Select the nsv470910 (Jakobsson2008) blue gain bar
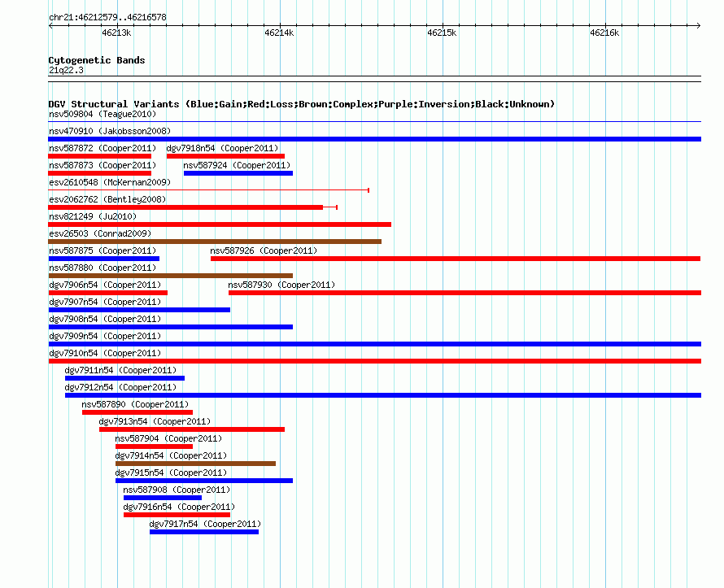724x588 pixels. [374, 139]
